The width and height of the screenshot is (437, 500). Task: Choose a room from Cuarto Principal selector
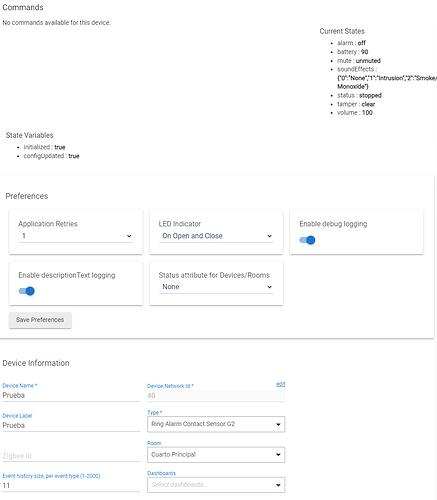(216, 455)
